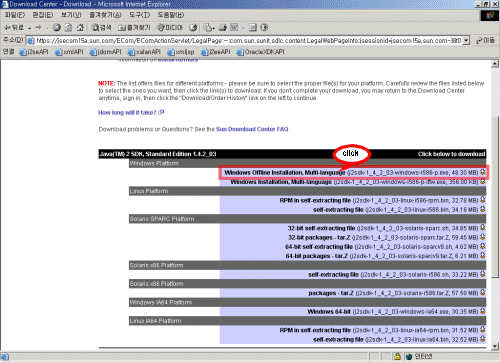
Task: Open the 미디어 Media toolbar button
Action: tap(170, 28)
